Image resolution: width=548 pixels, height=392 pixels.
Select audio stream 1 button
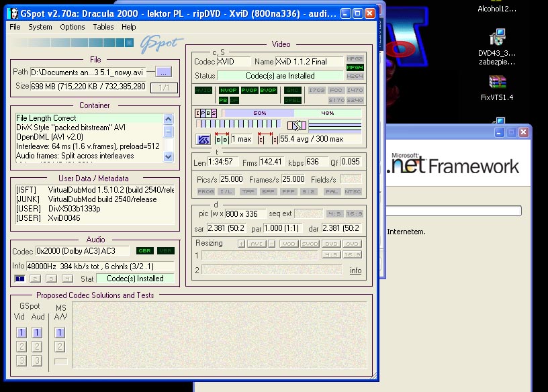point(20,279)
